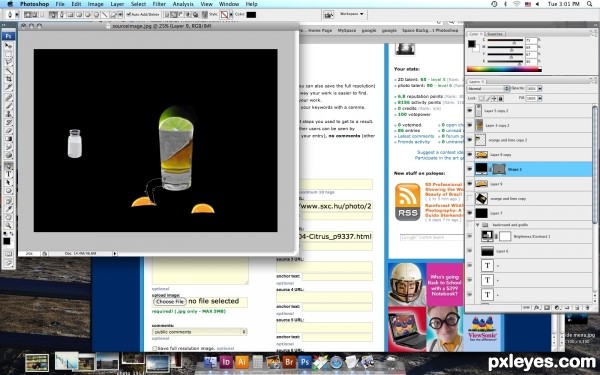This screenshot has width=600, height=375.
Task: Open the Workspace dropdown
Action: tap(351, 14)
